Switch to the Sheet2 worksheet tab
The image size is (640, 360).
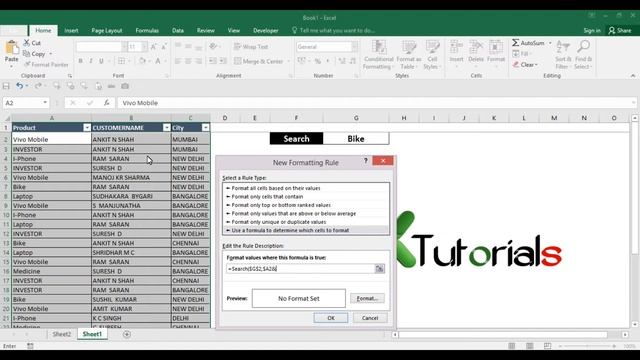click(62, 334)
